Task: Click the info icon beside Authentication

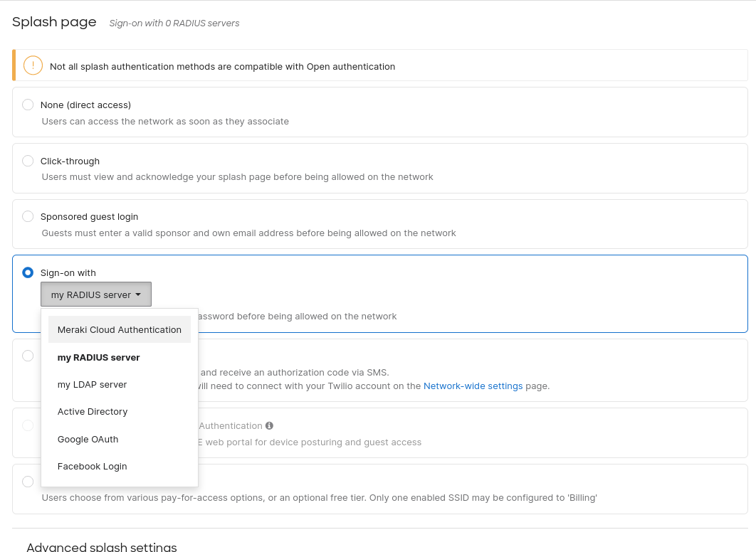Action: (269, 426)
